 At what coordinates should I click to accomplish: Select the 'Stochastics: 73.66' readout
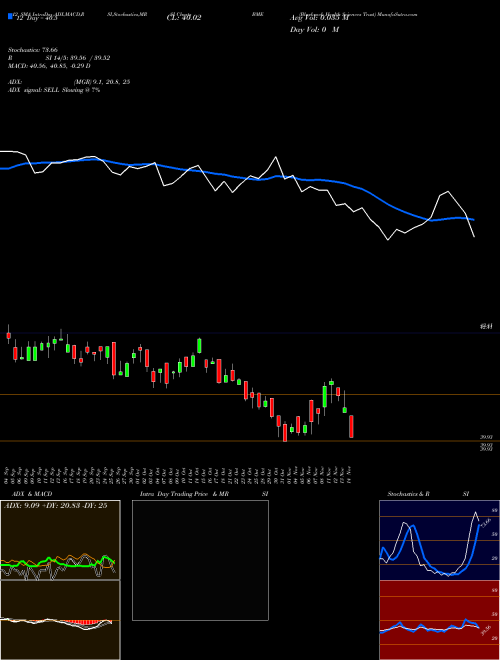pos(32,50)
